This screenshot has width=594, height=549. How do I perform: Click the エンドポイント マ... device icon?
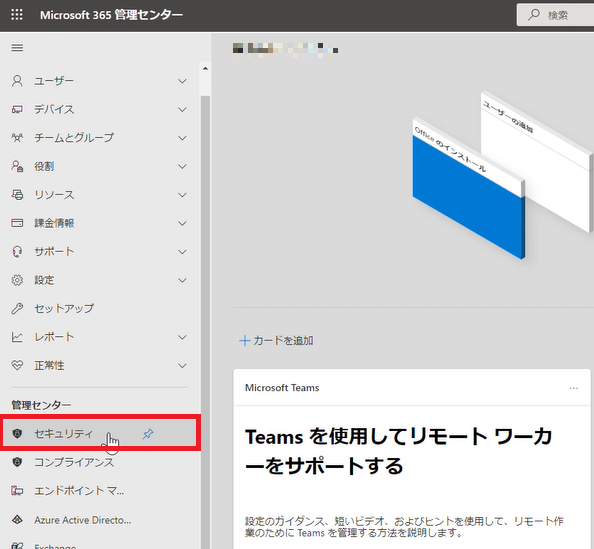[x=17, y=491]
